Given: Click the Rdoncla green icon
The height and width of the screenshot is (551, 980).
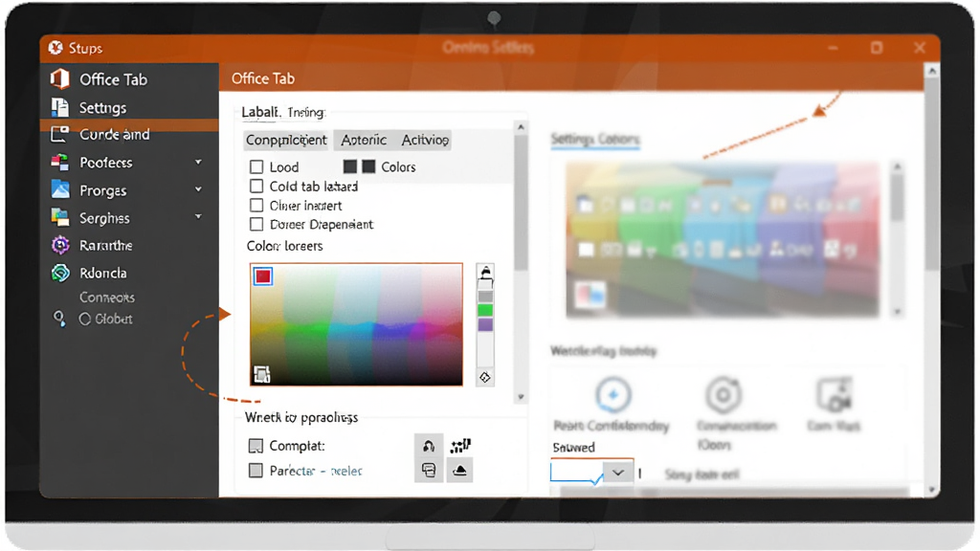Looking at the screenshot, I should (x=60, y=273).
